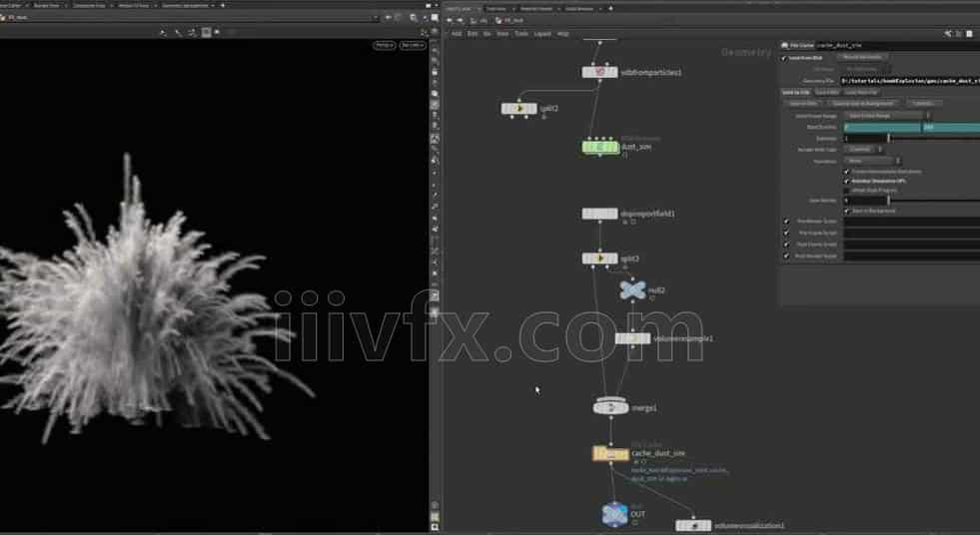Toggle Initialize Simulation OPs checkbox
The width and height of the screenshot is (980, 535).
click(x=847, y=181)
